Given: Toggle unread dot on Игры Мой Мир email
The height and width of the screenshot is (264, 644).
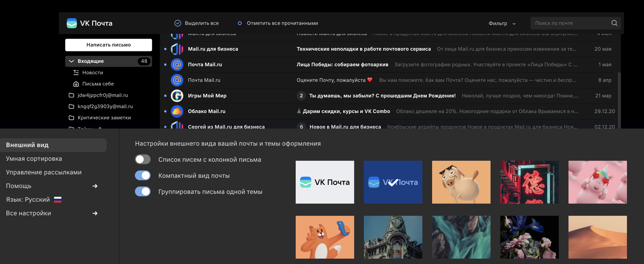Looking at the screenshot, I should (x=165, y=96).
